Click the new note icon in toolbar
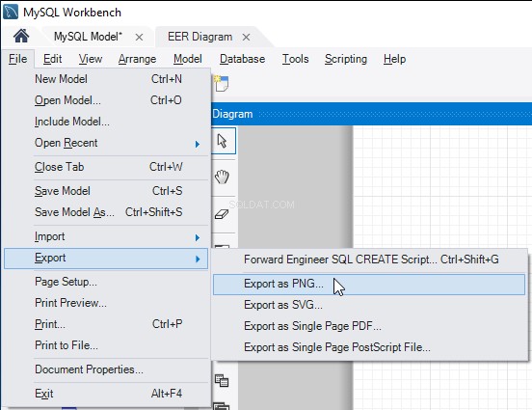This screenshot has width=532, height=410. point(222,83)
